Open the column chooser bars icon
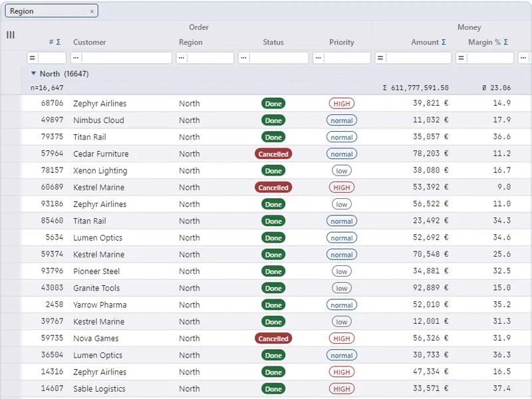Image resolution: width=532 pixels, height=399 pixels. point(11,35)
